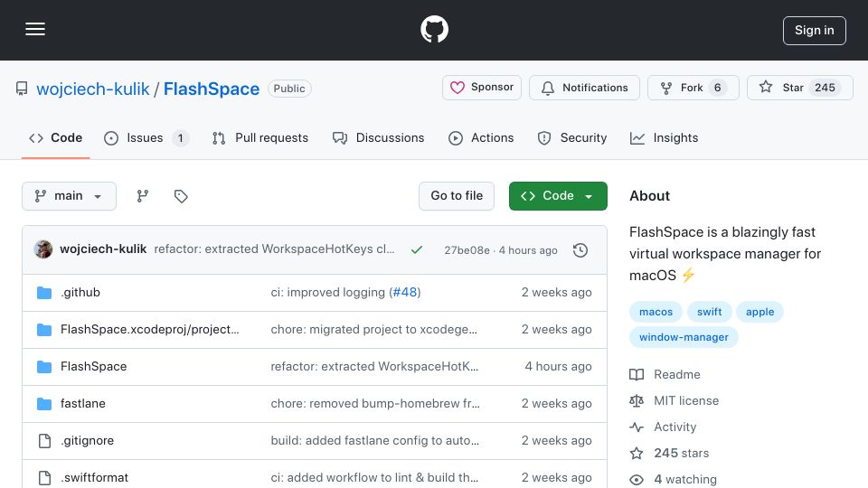Open latest commit message about WorkspaceHotKeys
The height and width of the screenshot is (488, 868).
click(275, 249)
